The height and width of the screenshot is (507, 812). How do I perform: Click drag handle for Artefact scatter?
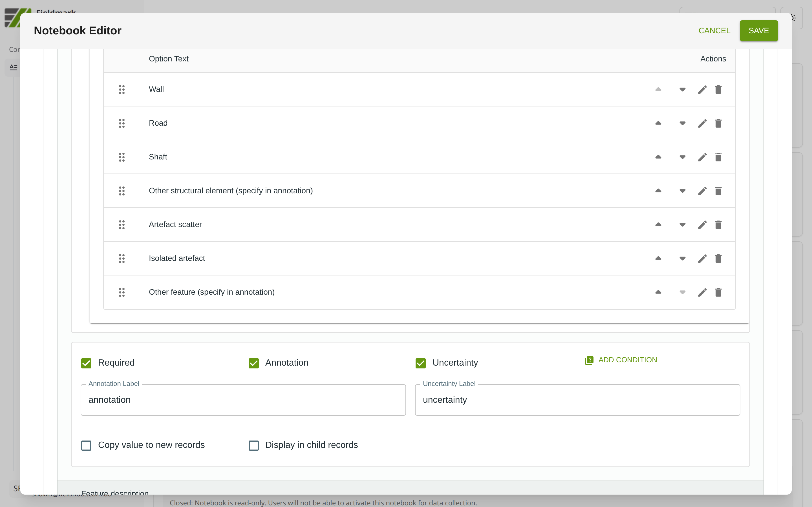pos(122,225)
